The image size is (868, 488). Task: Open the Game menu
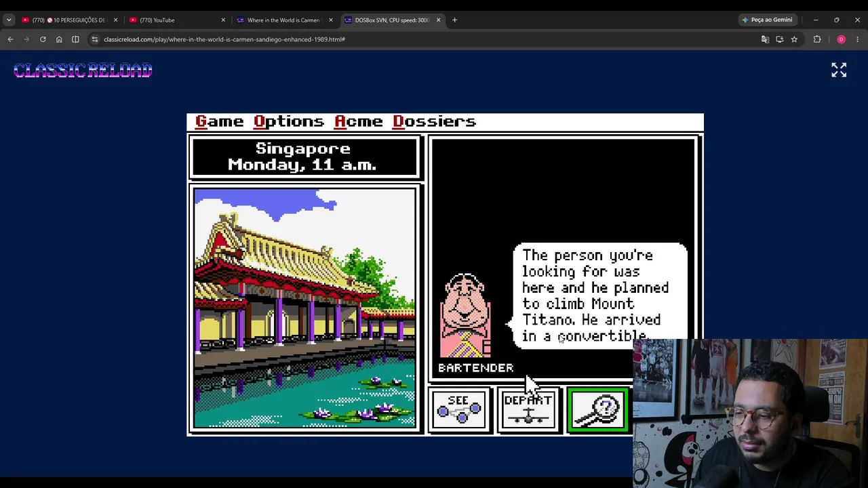click(x=219, y=121)
